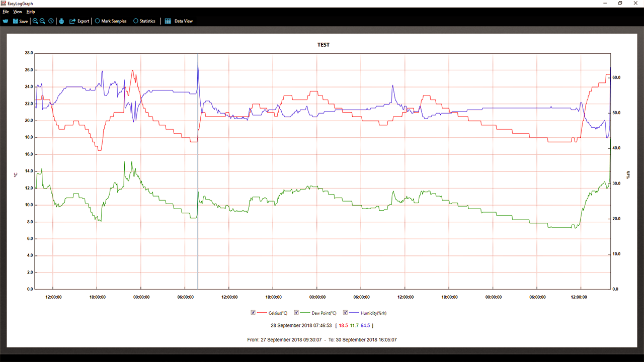Image resolution: width=644 pixels, height=362 pixels.
Task: Click the 60.0 label on humidity axis
Action: 616,78
